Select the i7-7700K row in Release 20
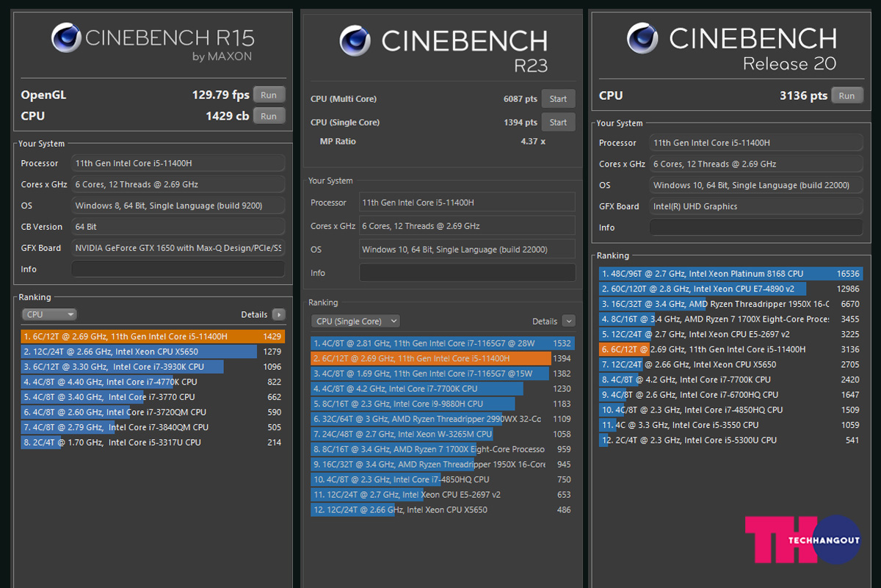The image size is (881, 588). click(x=731, y=380)
